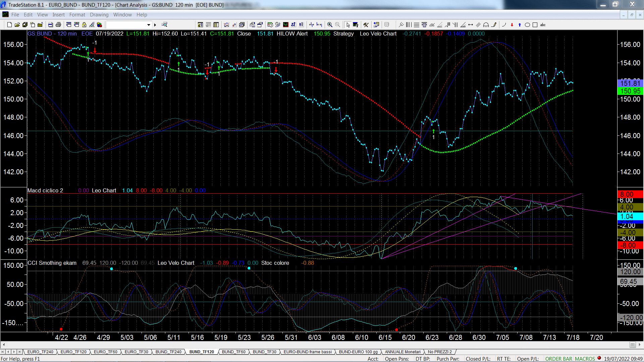Switch to the BUND_TF30 tab
Viewport: 644px width, 362px height.
[x=264, y=352]
